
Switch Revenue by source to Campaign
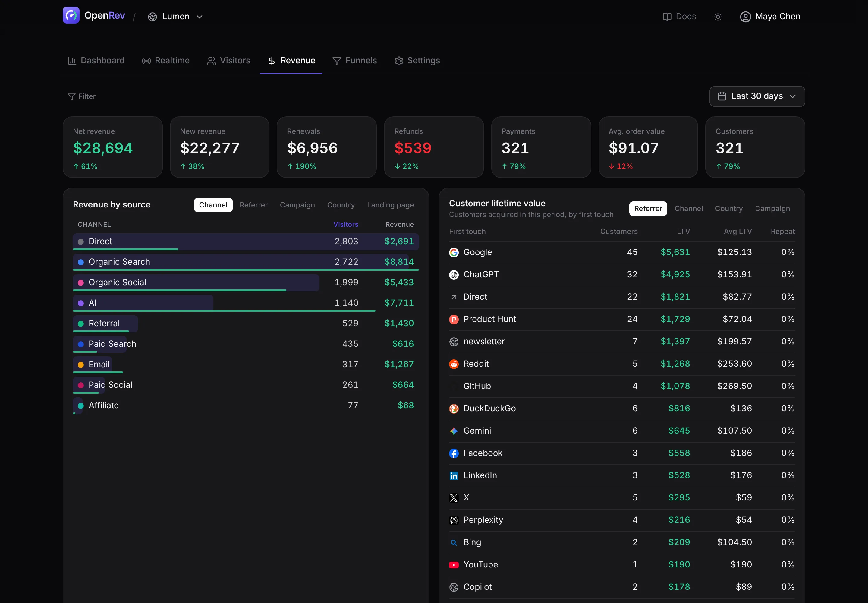pyautogui.click(x=297, y=205)
